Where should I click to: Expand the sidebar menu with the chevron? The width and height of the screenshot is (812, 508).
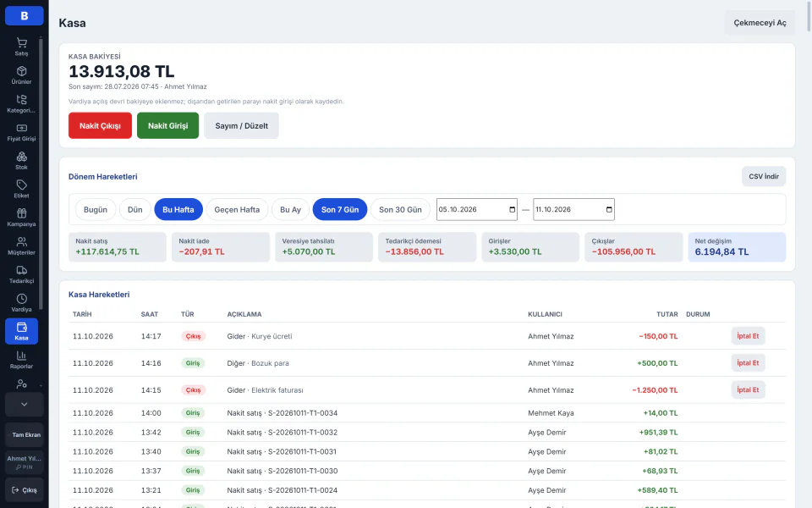click(25, 405)
